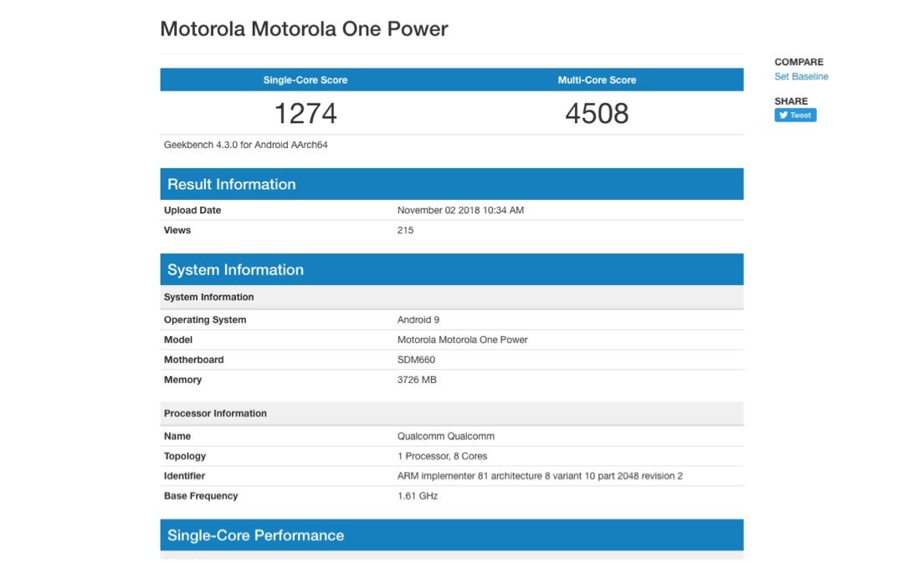Select the Multi-Core Score column header
This screenshot has height=563, width=924.
pos(597,80)
